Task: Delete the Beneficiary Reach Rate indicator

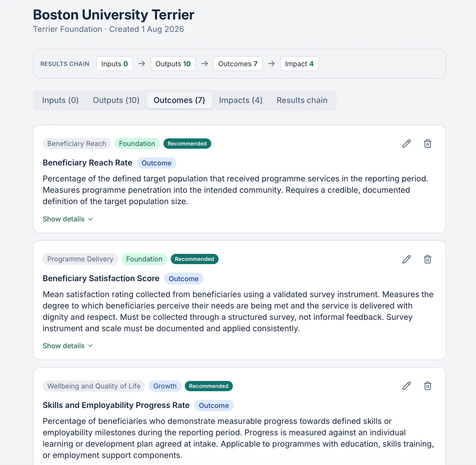Action: (427, 144)
